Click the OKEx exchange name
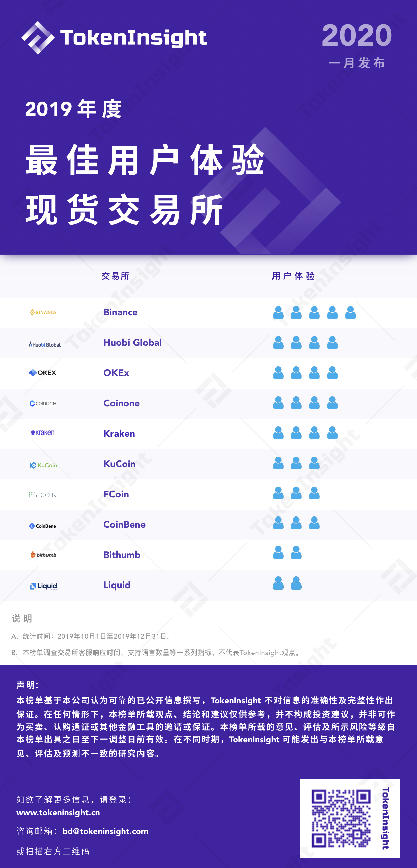Screen dimensions: 417x868 click(x=116, y=373)
